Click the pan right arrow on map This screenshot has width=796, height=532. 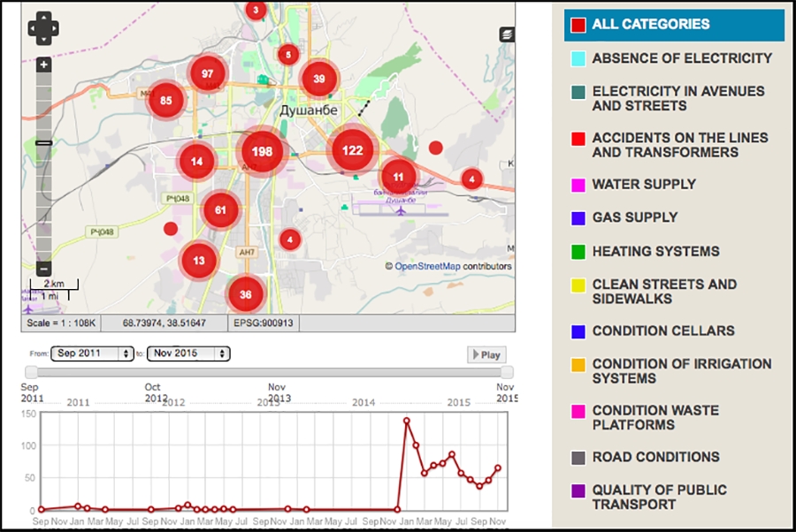point(55,29)
